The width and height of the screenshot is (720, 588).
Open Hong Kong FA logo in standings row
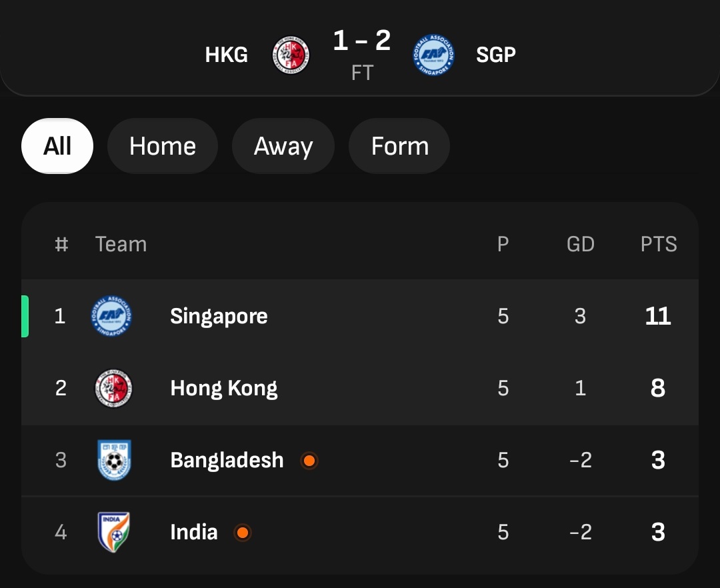tap(113, 388)
